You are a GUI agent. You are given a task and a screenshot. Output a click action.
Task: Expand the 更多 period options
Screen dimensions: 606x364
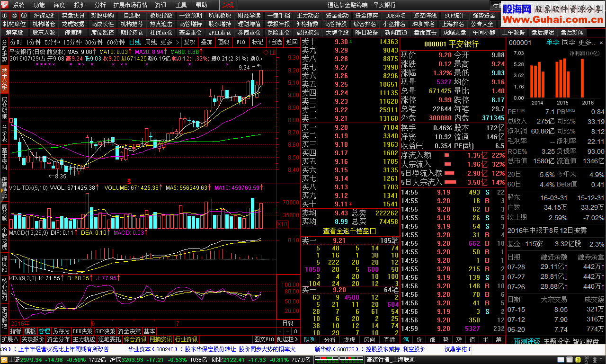[169, 42]
